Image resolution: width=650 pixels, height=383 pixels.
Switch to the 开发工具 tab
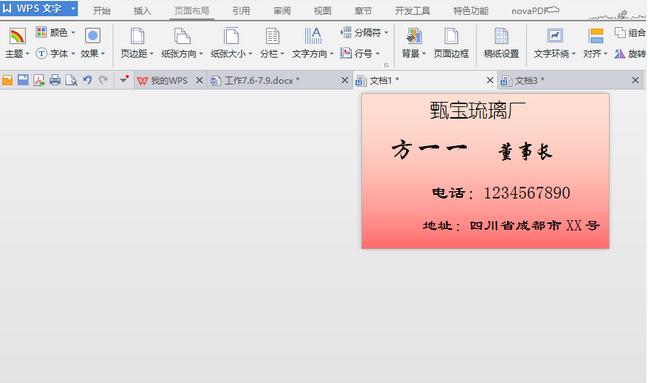(412, 11)
